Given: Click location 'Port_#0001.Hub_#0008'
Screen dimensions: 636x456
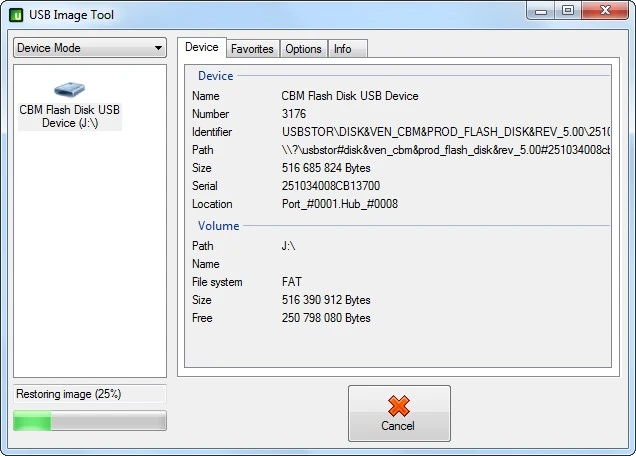Looking at the screenshot, I should coord(339,204).
